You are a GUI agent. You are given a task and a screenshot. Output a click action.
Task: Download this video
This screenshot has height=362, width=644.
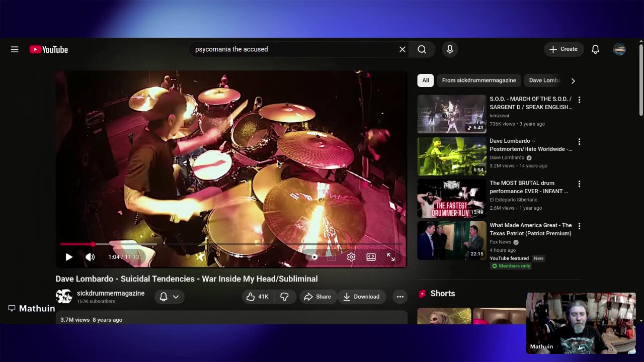pos(361,297)
